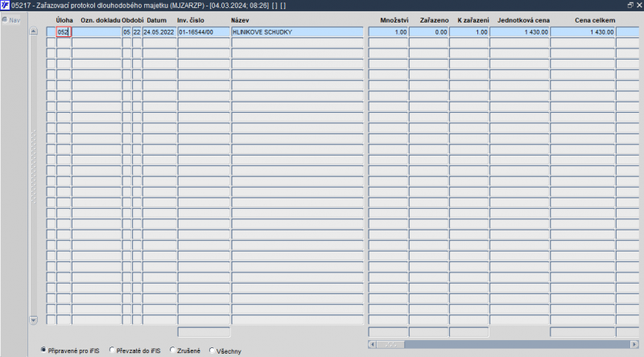Click the horizontal scrollbar thumb

(x=390, y=344)
